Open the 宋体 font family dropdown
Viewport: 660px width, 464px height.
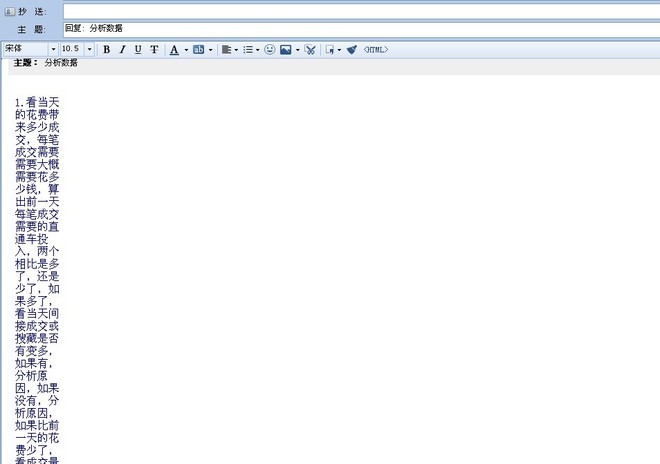(x=53, y=49)
